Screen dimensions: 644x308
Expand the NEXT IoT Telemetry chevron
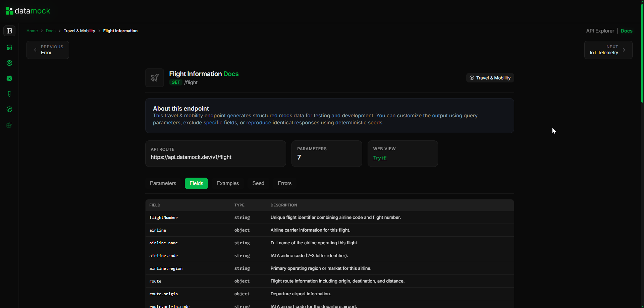click(624, 50)
